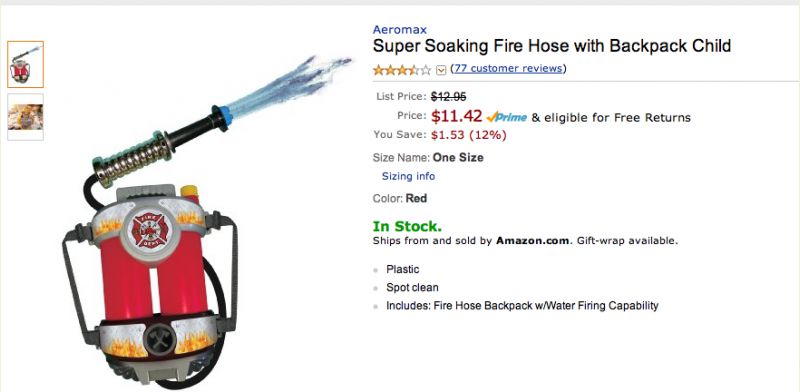
Task: Select the first product thumbnail image
Action: point(26,64)
